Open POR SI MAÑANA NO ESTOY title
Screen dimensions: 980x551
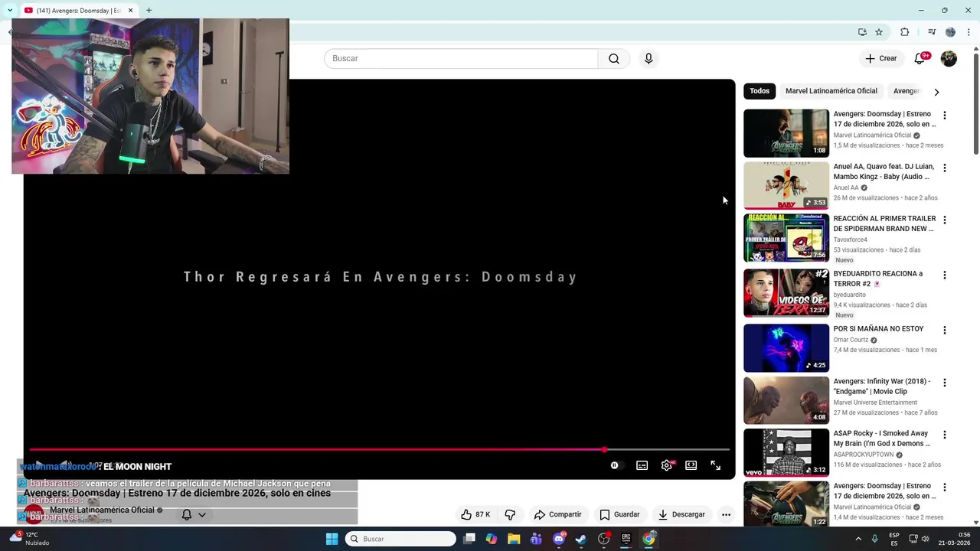pyautogui.click(x=878, y=329)
